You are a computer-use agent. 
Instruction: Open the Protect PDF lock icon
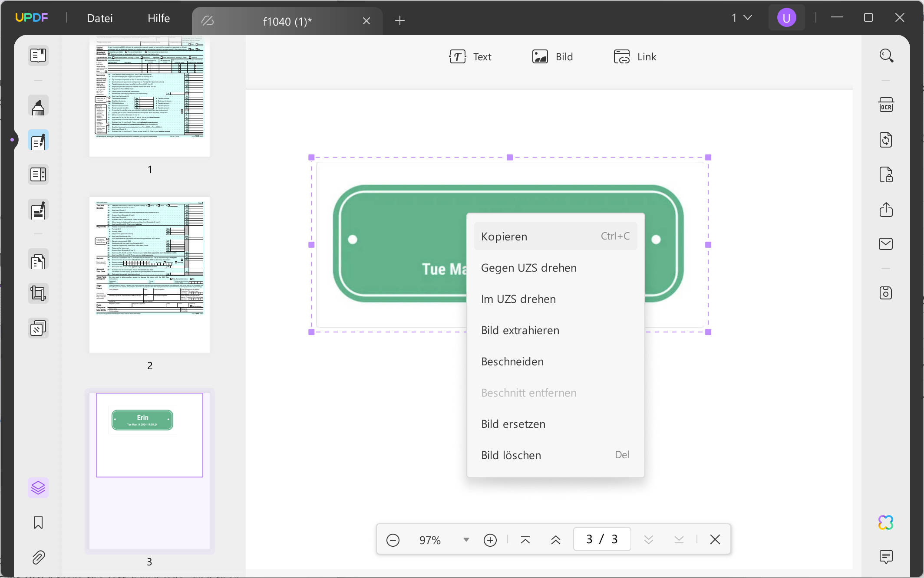886,175
